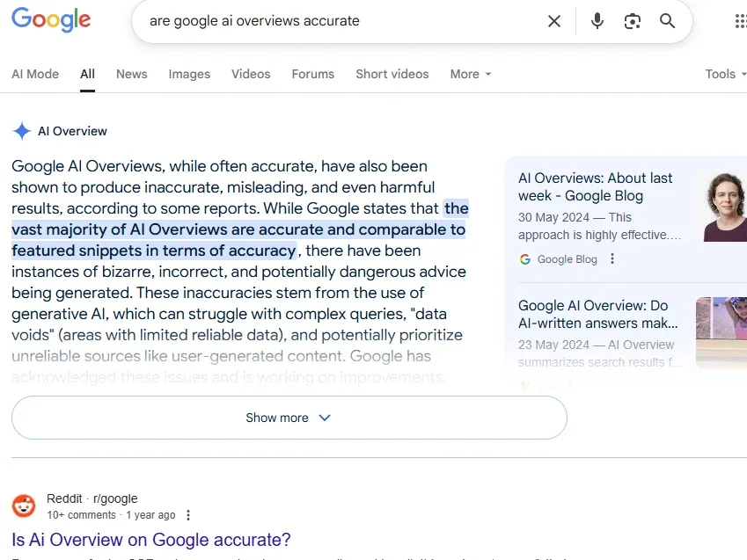747x560 pixels.
Task: Click the Reddit favicon icon
Action: click(x=24, y=506)
